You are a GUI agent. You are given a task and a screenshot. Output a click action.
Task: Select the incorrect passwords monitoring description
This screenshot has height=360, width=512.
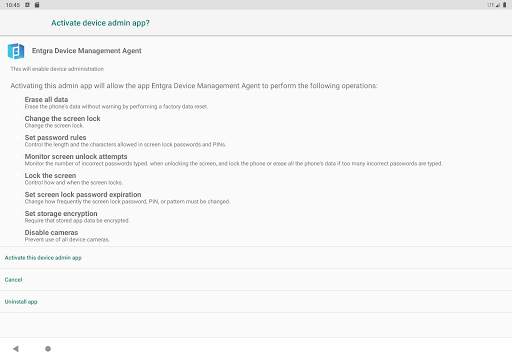(x=233, y=164)
